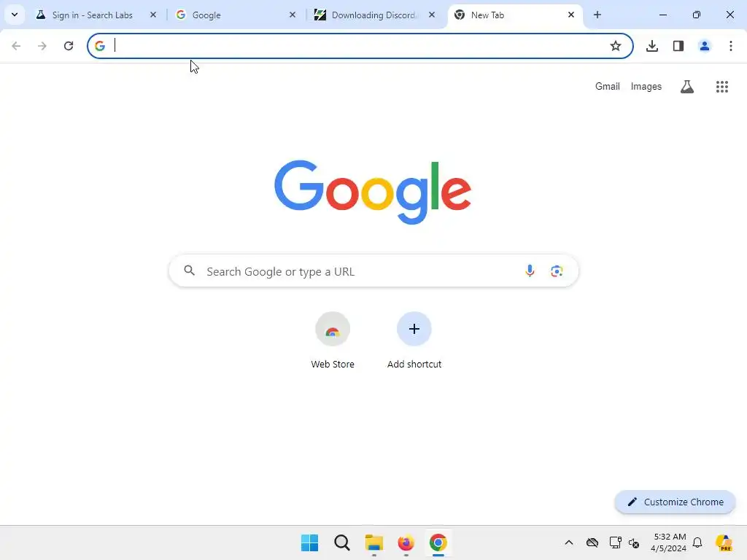Open the Chrome three-dot menu
Screen dimensions: 747x560
click(x=731, y=46)
